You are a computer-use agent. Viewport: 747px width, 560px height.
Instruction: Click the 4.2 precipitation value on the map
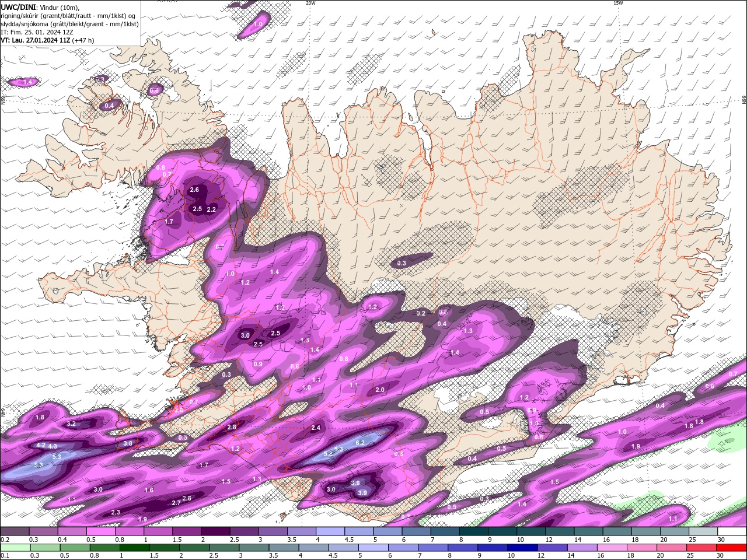(41, 445)
